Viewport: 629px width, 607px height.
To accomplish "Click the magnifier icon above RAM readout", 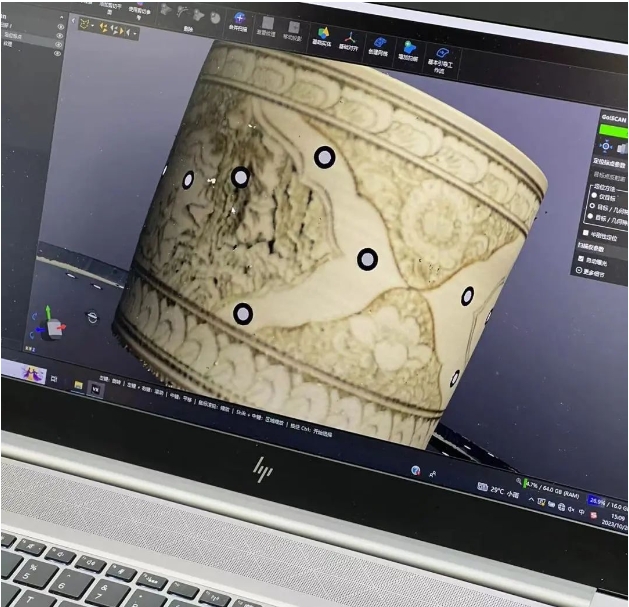I will click(519, 481).
